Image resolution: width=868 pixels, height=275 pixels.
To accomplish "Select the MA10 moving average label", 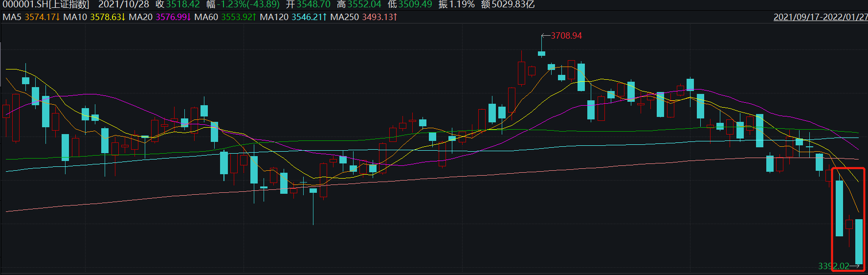I will (x=75, y=17).
